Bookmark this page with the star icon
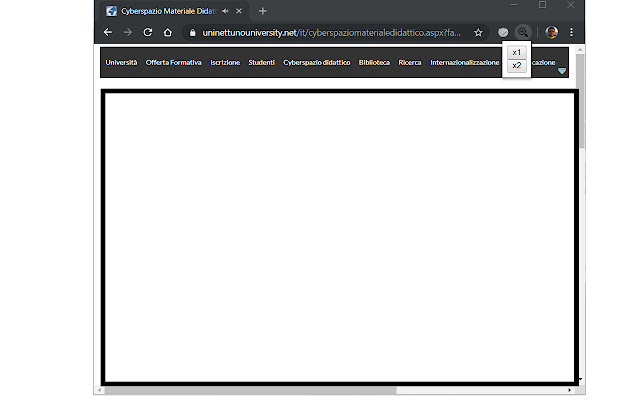The height and width of the screenshot is (400, 640). point(479,32)
